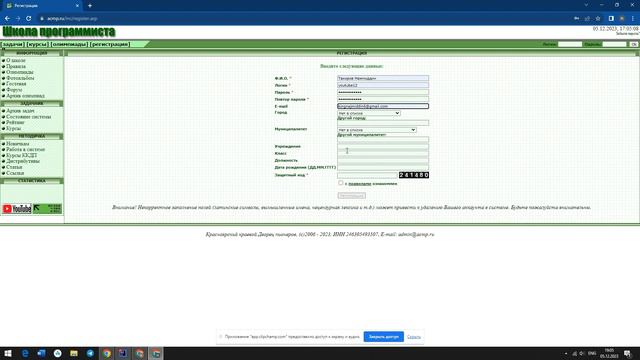This screenshot has width=640, height=360.
Task: Click the Школа программиста site logo
Action: tap(59, 32)
